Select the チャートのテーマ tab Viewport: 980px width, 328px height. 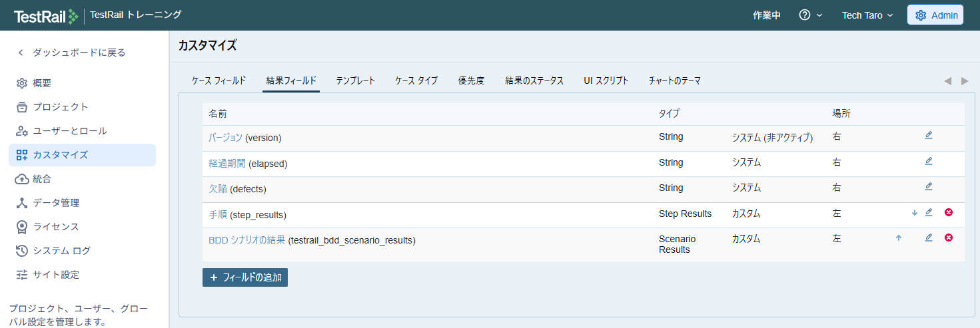pyautogui.click(x=674, y=81)
